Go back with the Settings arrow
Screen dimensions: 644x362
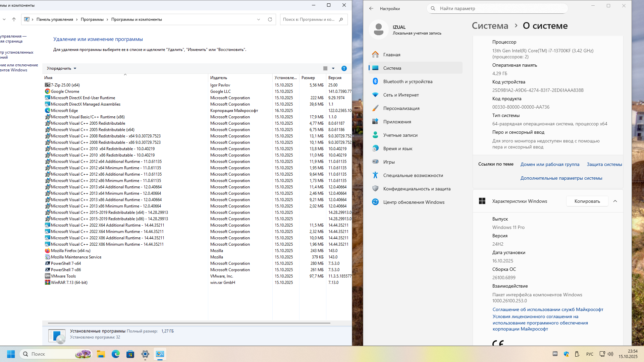coord(371,8)
